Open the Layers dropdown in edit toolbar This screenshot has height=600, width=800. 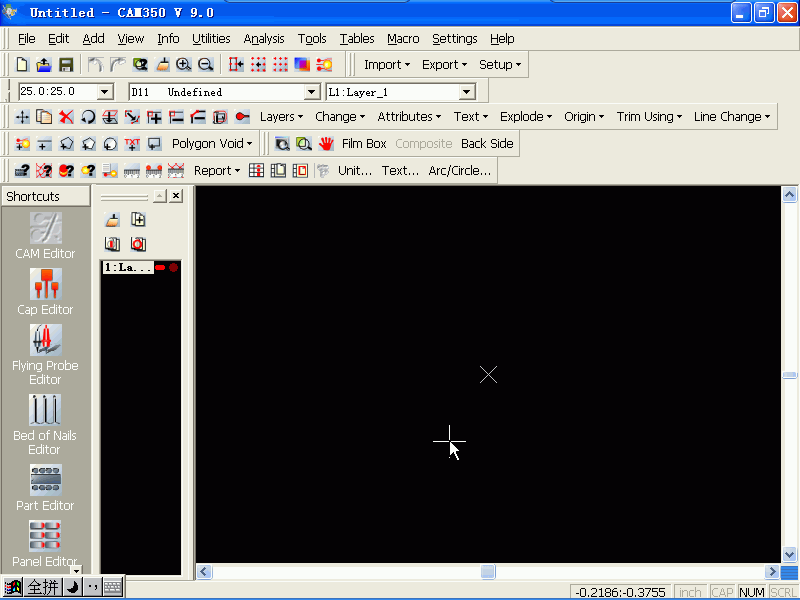click(281, 117)
